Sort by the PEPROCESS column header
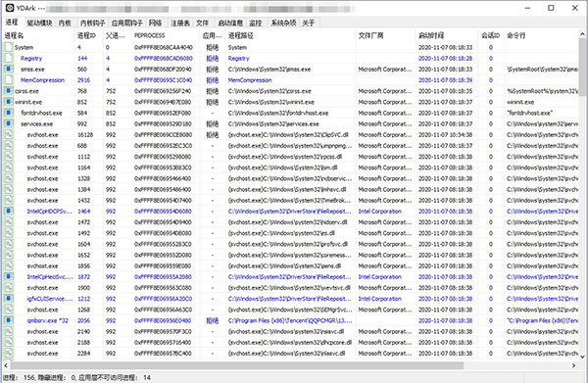This screenshot has height=383, width=588. (150, 35)
